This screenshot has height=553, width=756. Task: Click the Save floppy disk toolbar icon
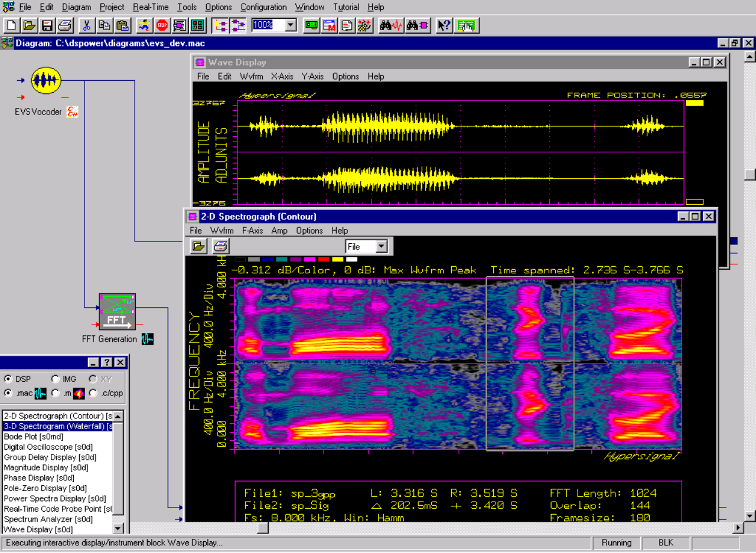(47, 25)
